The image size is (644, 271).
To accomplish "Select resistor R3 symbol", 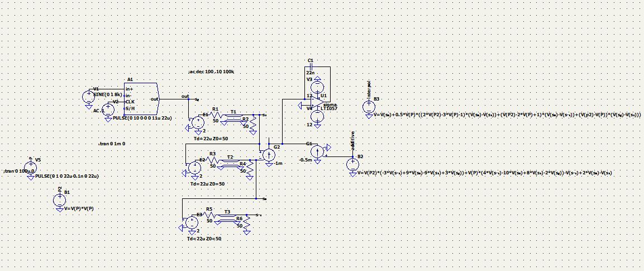I will [212, 160].
